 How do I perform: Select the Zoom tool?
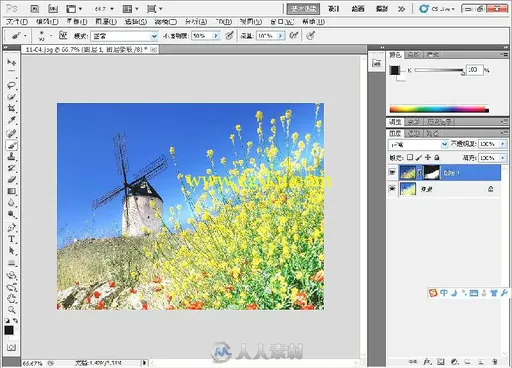click(x=12, y=310)
